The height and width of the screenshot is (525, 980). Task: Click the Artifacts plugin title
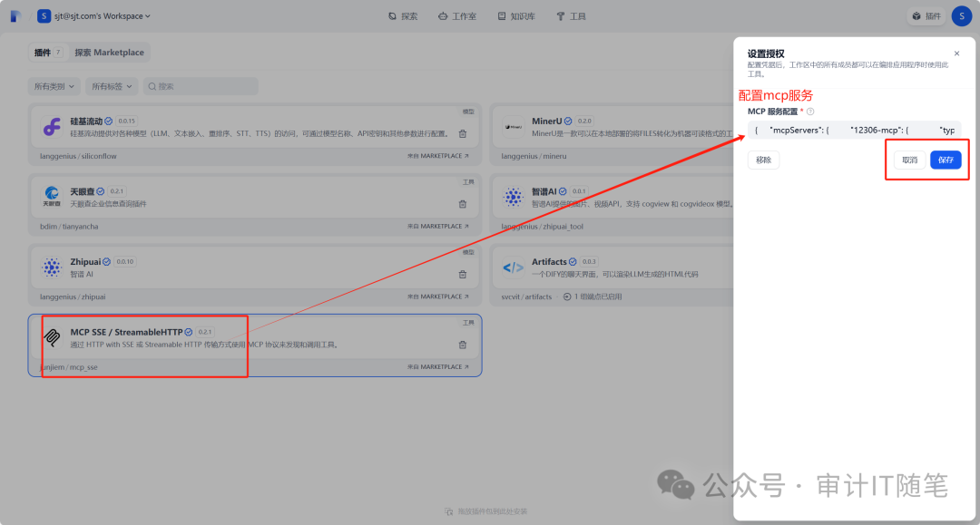click(x=549, y=261)
